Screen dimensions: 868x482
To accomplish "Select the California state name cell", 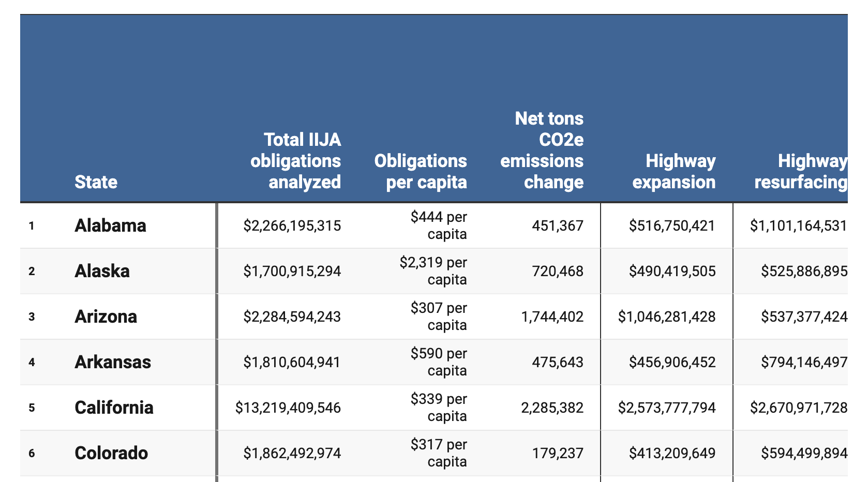I will point(114,408).
